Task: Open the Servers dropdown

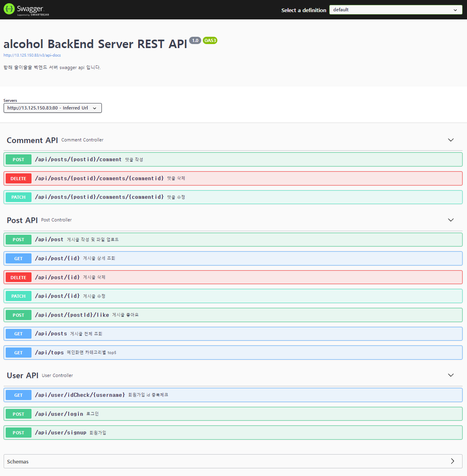Action: coord(53,108)
